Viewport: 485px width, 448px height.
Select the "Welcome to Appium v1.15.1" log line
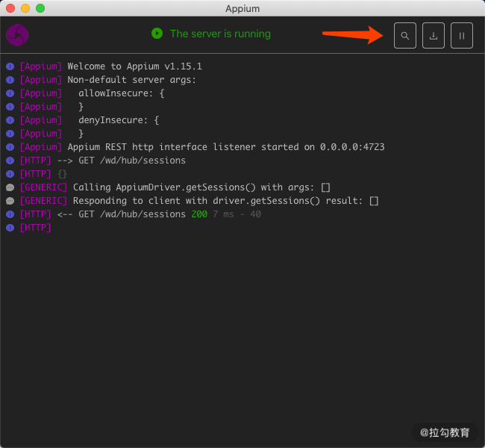pyautogui.click(x=110, y=66)
